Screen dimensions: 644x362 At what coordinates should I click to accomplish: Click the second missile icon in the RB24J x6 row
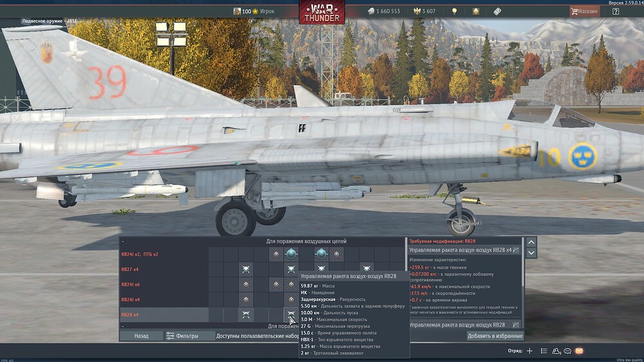point(276,284)
